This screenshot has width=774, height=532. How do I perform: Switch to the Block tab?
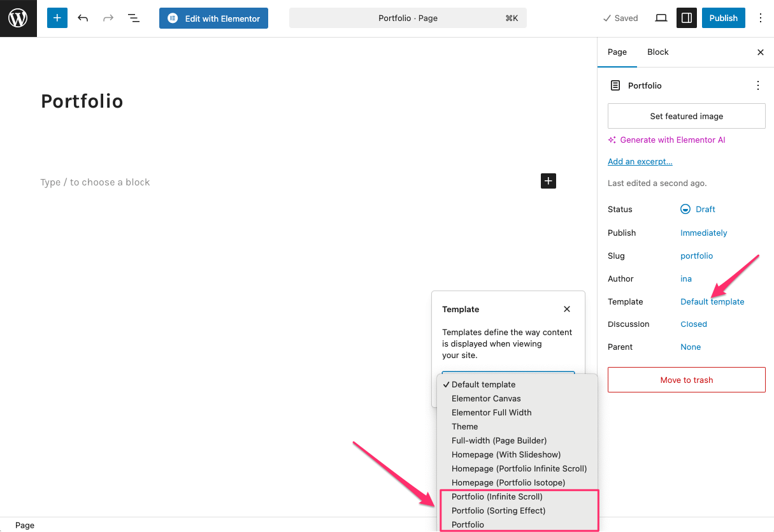click(657, 52)
